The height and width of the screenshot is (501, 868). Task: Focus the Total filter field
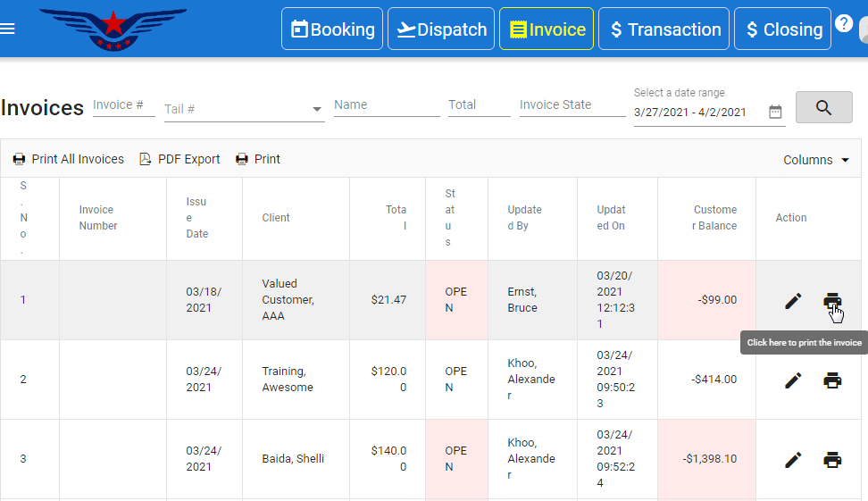pyautogui.click(x=479, y=105)
